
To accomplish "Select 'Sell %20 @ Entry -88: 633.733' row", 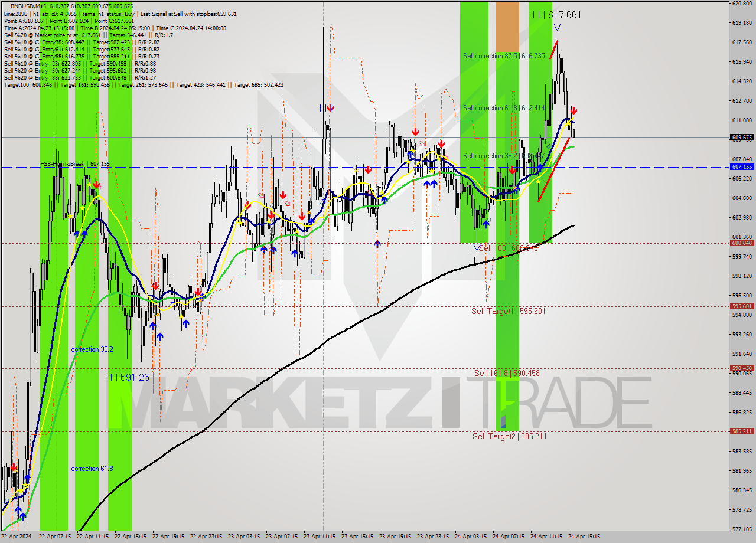I will [x=80, y=78].
